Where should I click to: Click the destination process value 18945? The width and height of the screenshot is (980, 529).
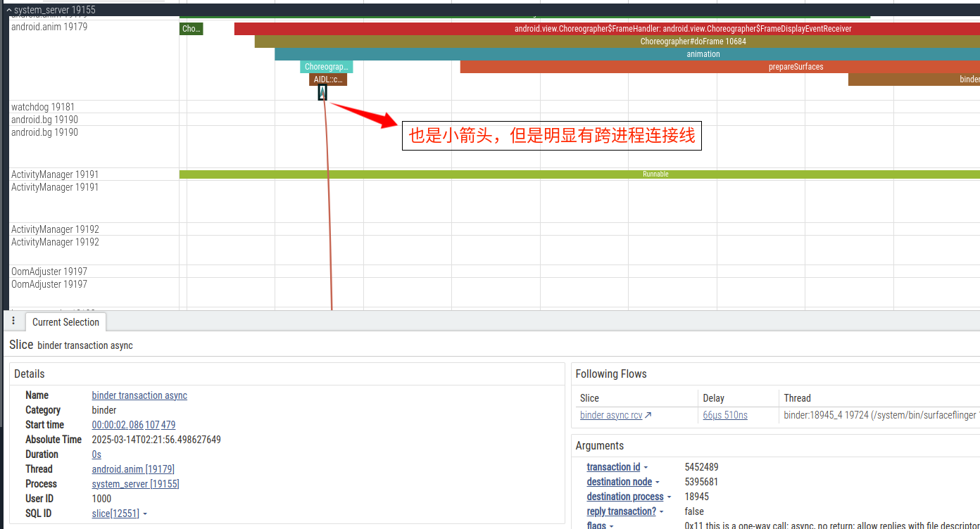(696, 497)
